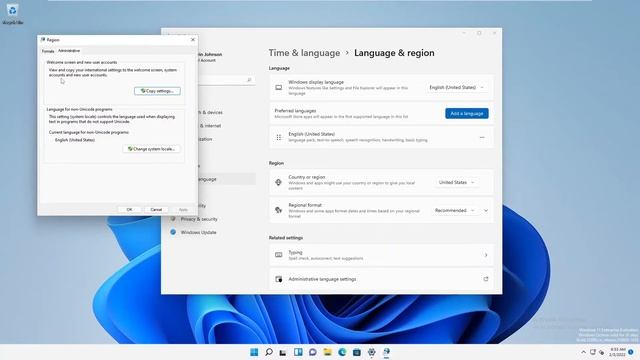This screenshot has width=640, height=360.
Task: Click the Windows display language monitor icon
Action: tap(279, 88)
